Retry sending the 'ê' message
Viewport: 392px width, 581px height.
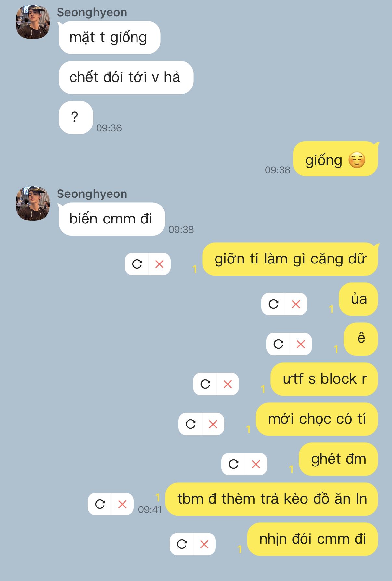[278, 344]
